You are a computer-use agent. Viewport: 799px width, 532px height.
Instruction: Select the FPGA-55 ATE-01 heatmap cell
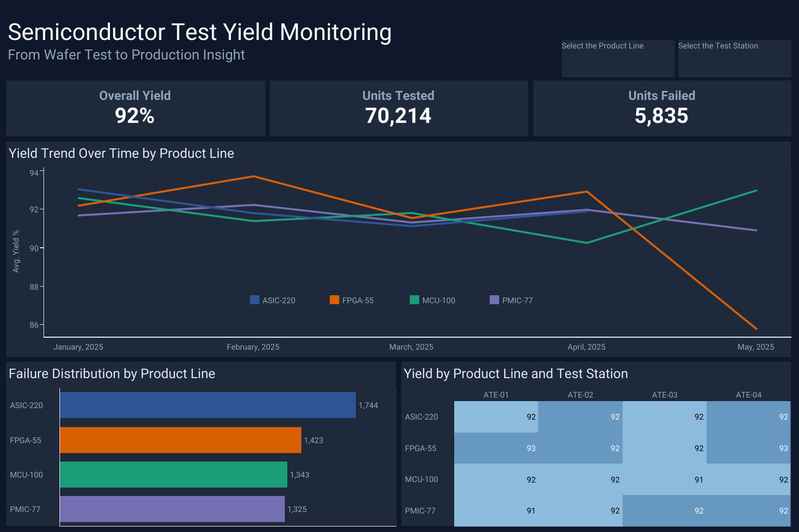[496, 448]
